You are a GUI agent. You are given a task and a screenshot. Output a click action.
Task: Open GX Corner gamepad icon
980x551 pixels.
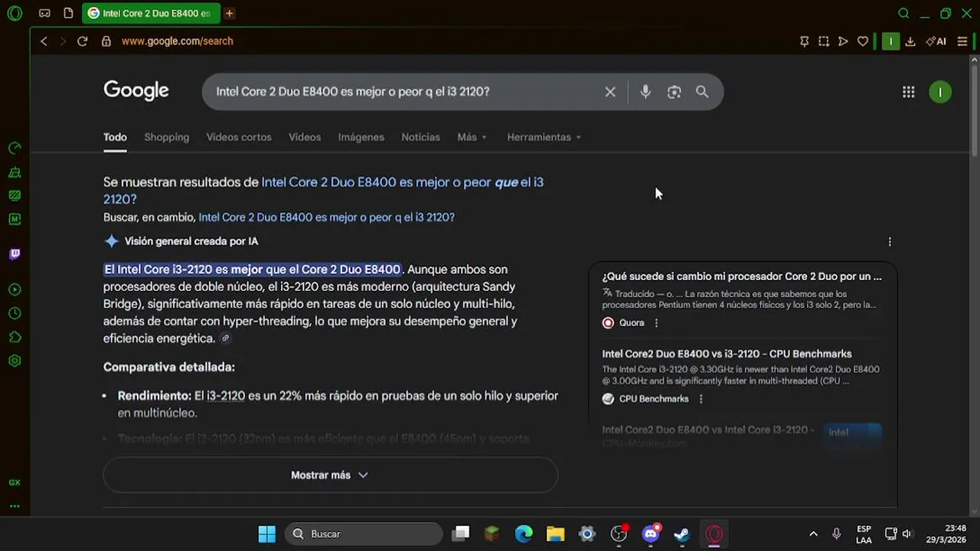(x=44, y=13)
